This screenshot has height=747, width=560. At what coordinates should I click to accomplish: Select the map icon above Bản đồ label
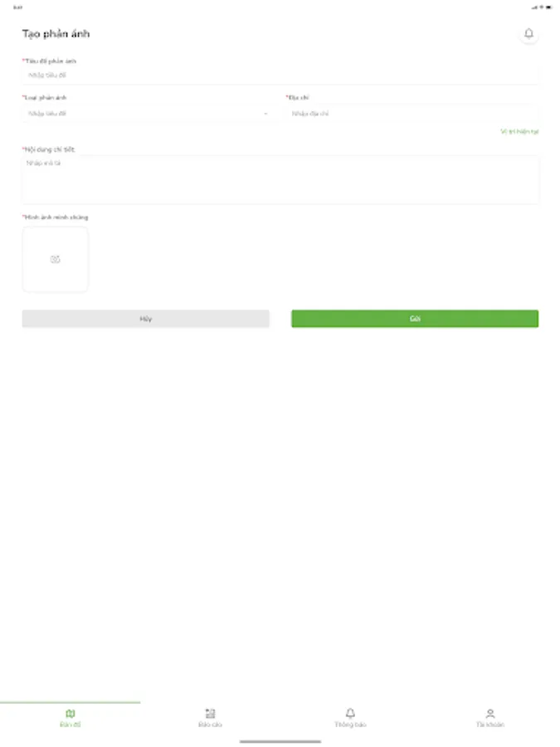point(71,711)
